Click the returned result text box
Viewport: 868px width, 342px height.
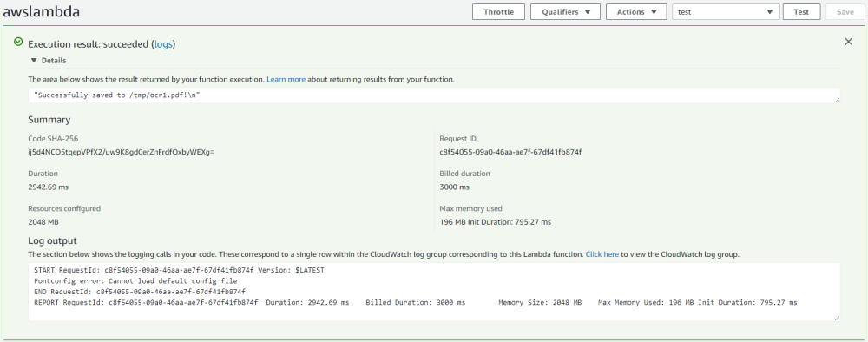pos(434,95)
